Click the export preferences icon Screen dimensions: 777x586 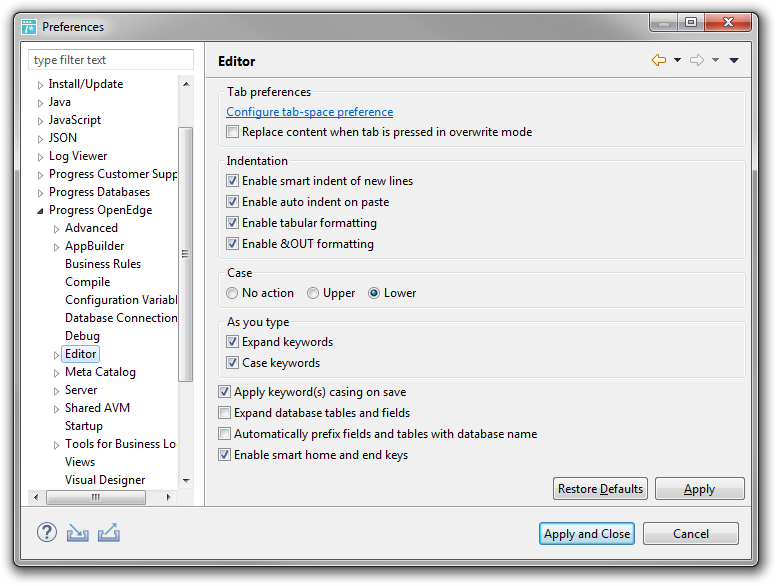click(x=109, y=533)
